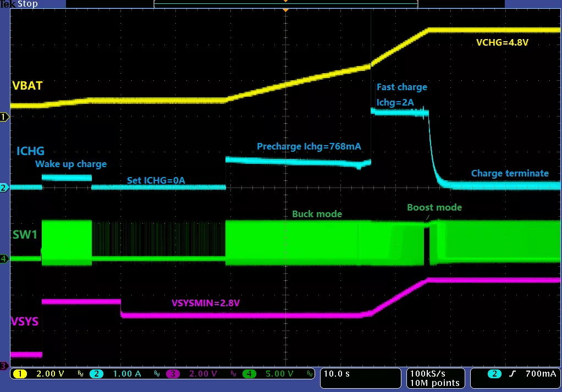
Task: Click the Wake up charge annotation
Action: pyautogui.click(x=71, y=164)
